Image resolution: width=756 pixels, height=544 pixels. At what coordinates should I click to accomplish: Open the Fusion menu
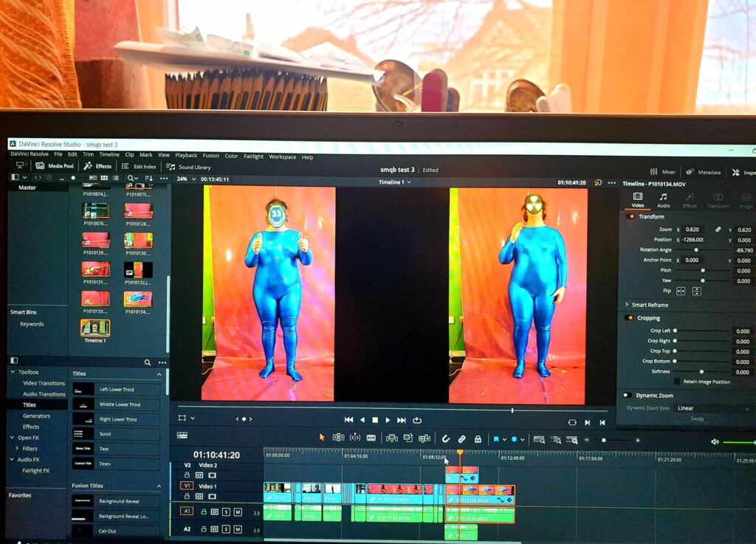210,156
